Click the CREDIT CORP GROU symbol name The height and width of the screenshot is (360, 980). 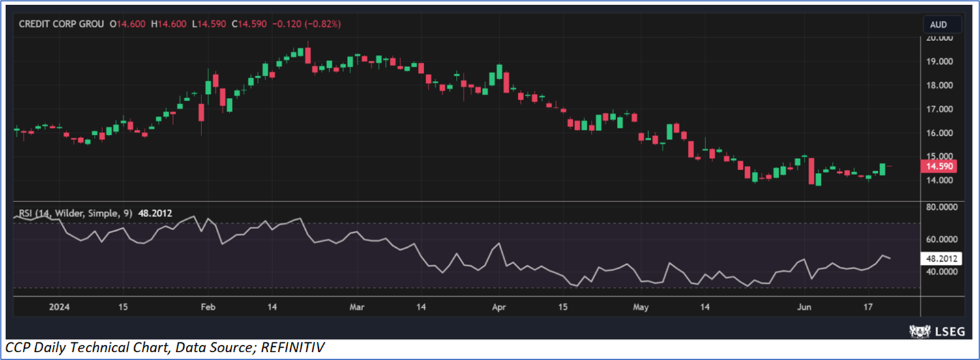[62, 23]
